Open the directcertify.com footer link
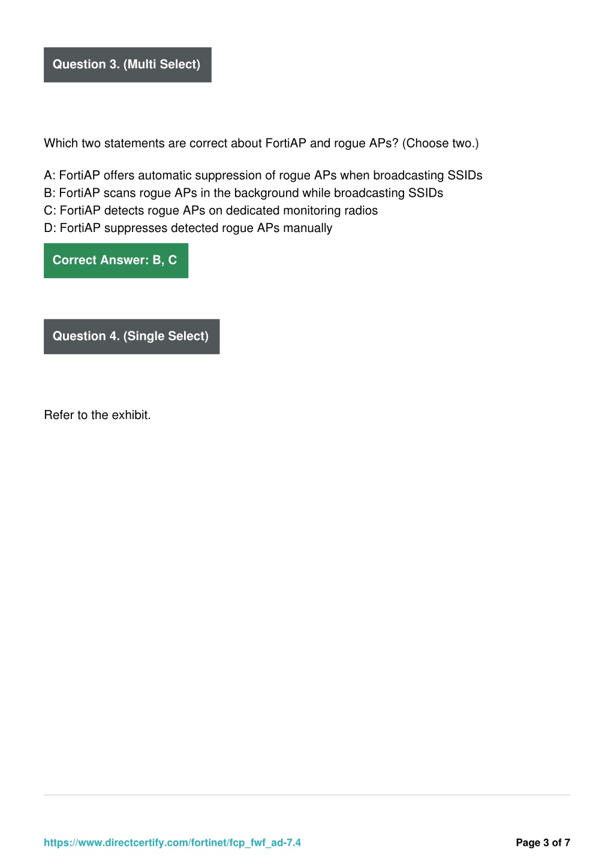The height and width of the screenshot is (868, 614). tap(172, 842)
